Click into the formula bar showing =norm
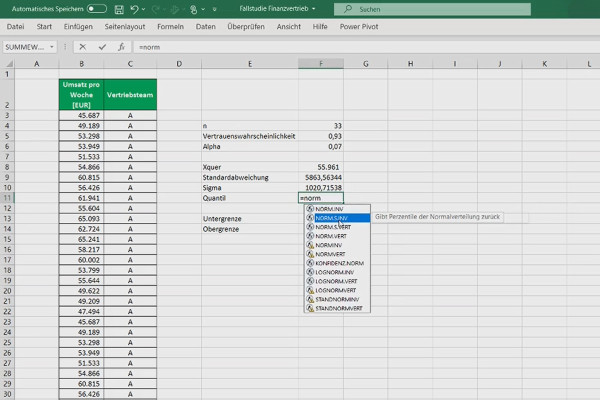This screenshot has width=600, height=400. tap(367, 47)
